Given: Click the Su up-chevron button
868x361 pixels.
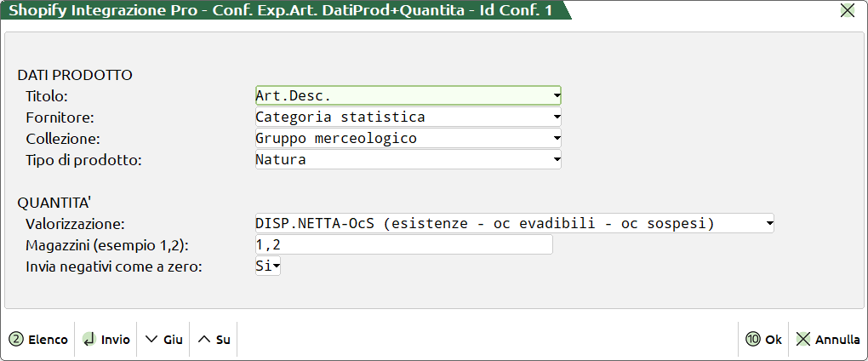Looking at the screenshot, I should (214, 339).
